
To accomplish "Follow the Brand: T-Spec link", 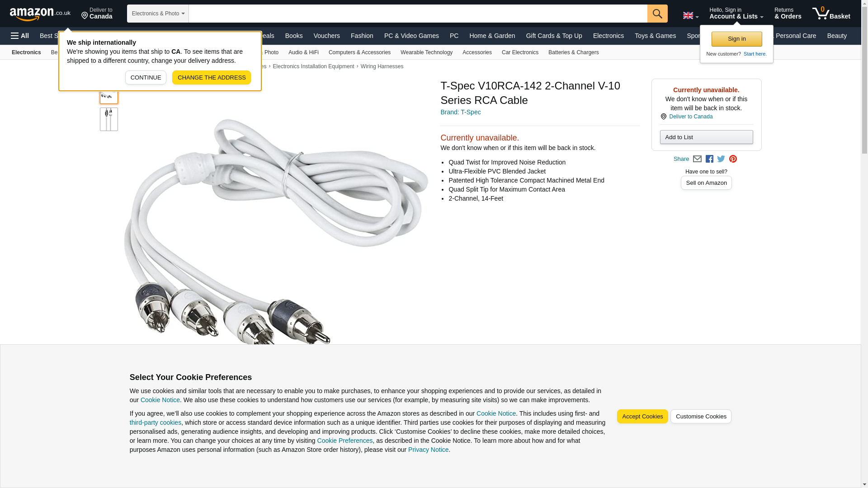I will [x=460, y=112].
